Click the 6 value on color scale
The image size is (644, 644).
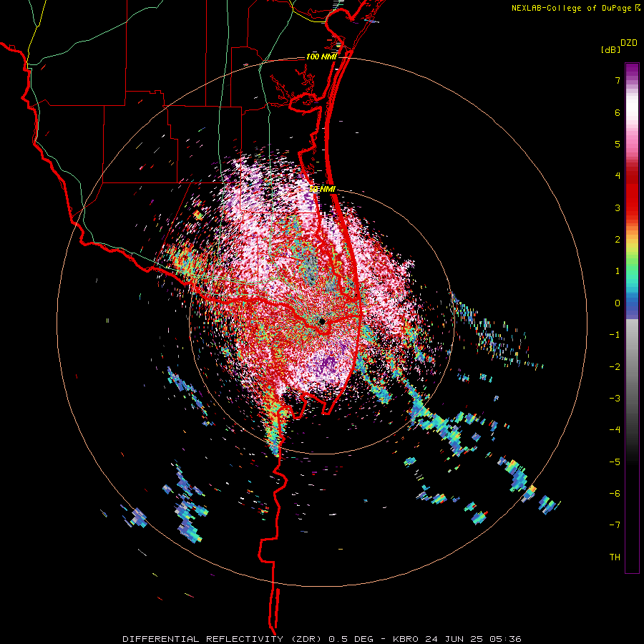click(x=618, y=112)
